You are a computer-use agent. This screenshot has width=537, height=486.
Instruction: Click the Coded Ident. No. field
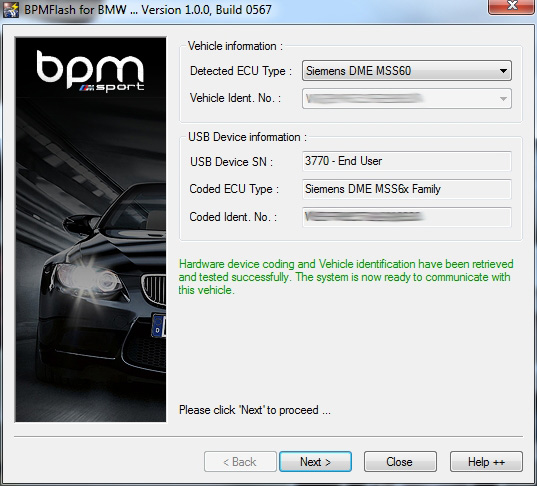coord(407,217)
